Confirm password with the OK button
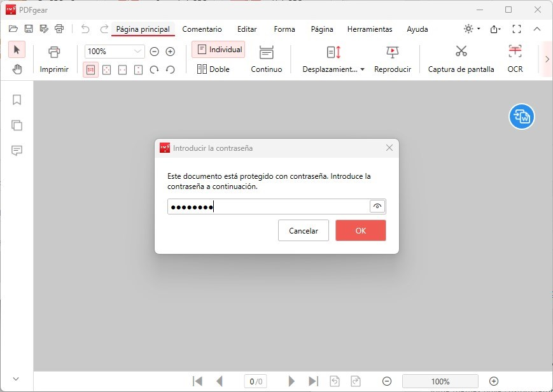The image size is (553, 392). (x=360, y=230)
